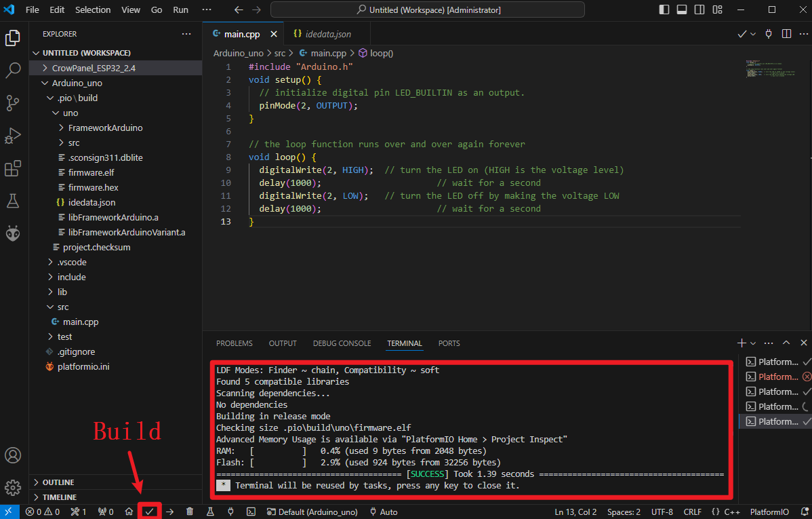This screenshot has width=812, height=519.
Task: Click Serial Monitor plug in editor toolbar
Action: [x=769, y=34]
